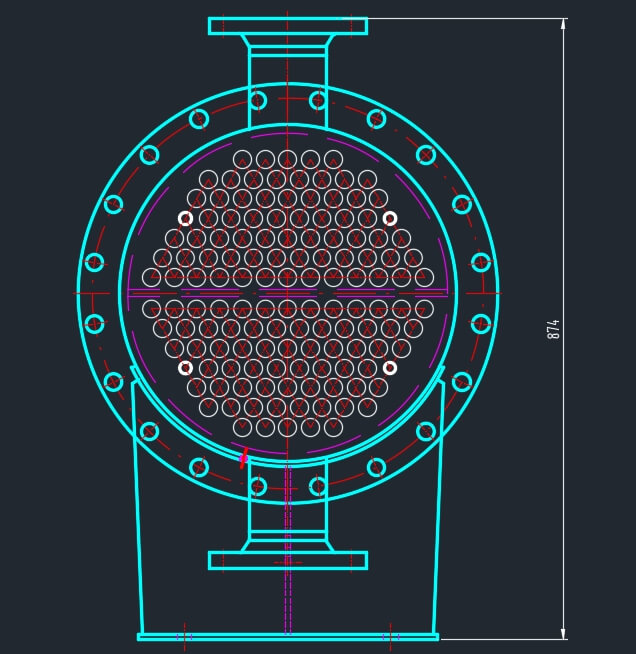
Task: Pick the lower-left bold white tie-rod circle
Action: [185, 368]
